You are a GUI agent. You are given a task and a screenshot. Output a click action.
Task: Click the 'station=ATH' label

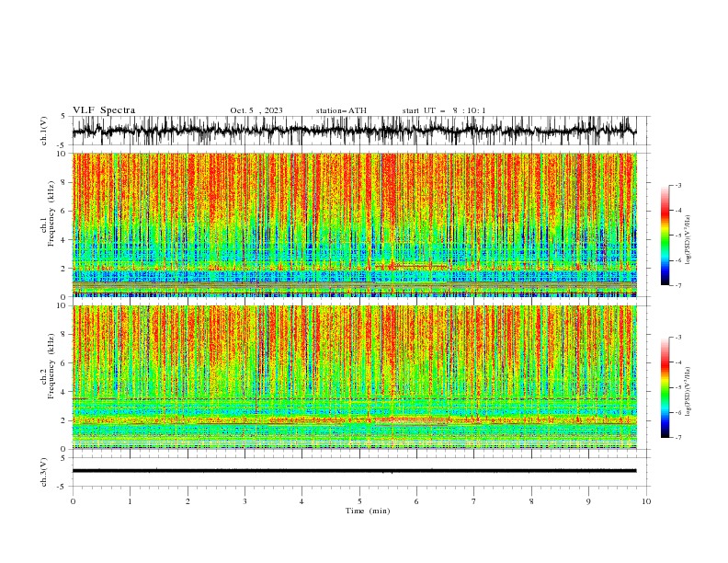click(341, 110)
